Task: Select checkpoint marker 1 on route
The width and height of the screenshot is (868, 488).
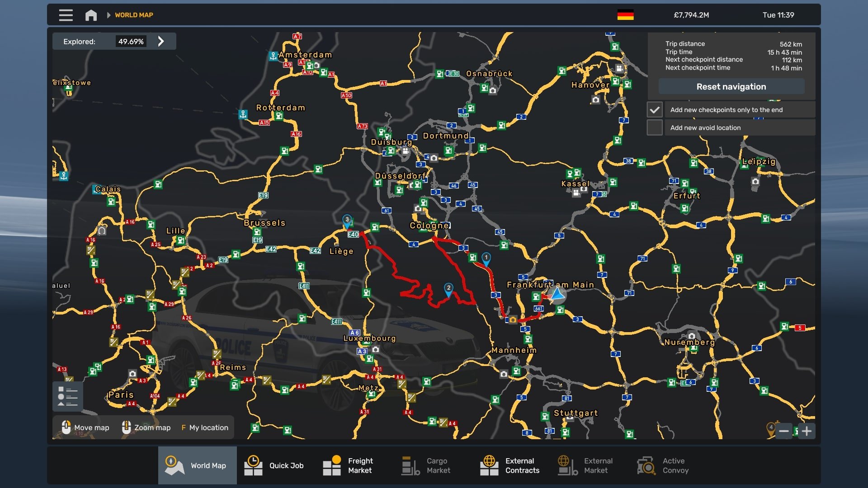Action: (x=486, y=258)
